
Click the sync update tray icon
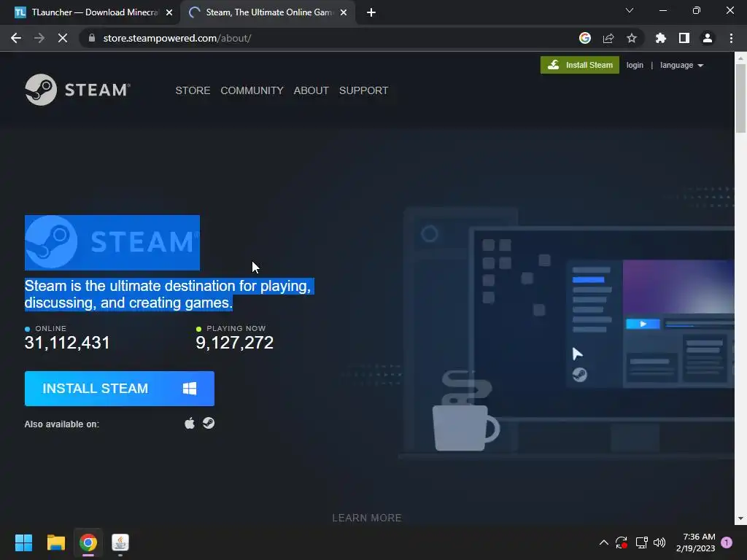[622, 542]
